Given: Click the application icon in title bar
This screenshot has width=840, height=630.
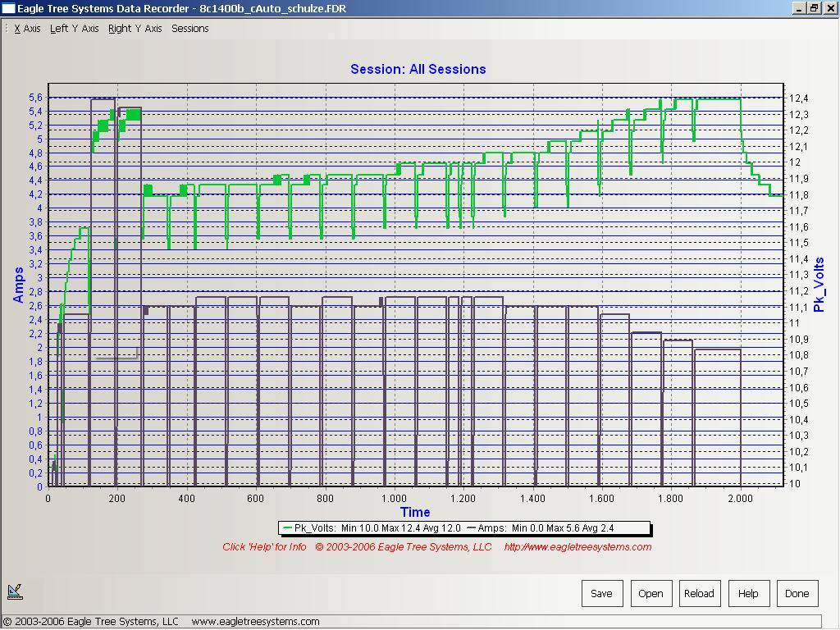Looking at the screenshot, I should pos(8,8).
